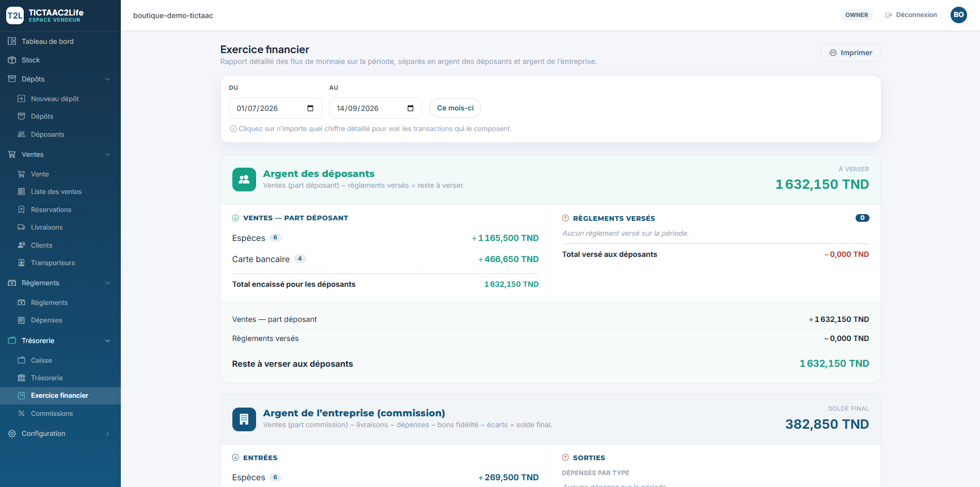Open calendar picker for AU date
Viewport: 980px width, 487px height.
[410, 108]
